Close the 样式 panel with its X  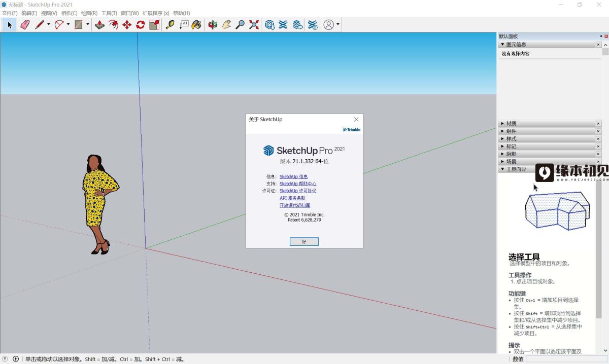[x=598, y=139]
